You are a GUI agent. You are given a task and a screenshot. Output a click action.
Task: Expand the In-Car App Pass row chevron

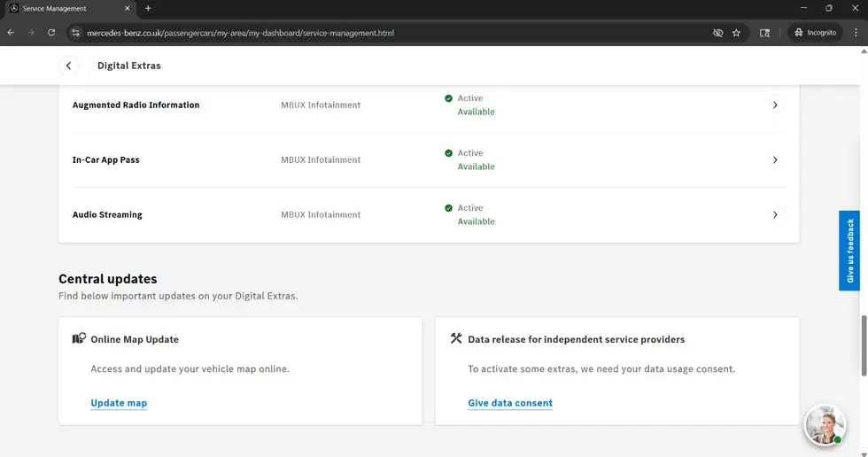[775, 159]
